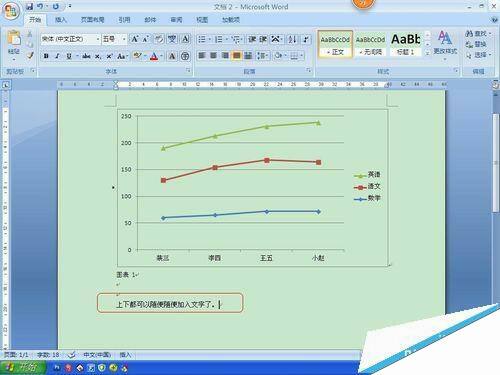Click the Sort icon in paragraph group
500x375 pixels.
coord(292,39)
